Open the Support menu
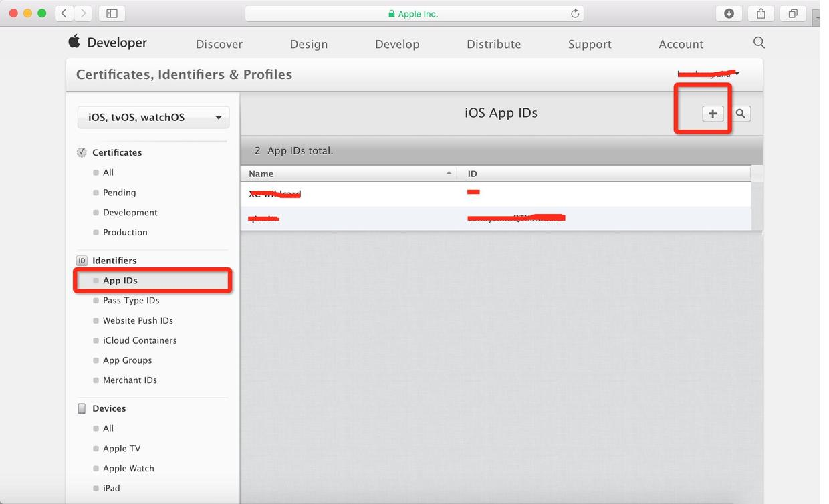829x504 pixels. coord(590,44)
